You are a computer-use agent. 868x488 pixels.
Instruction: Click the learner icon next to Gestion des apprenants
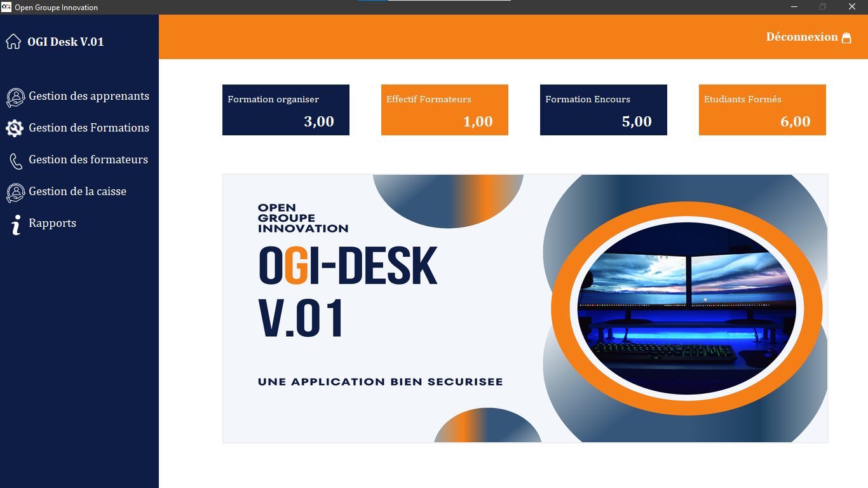tap(15, 97)
